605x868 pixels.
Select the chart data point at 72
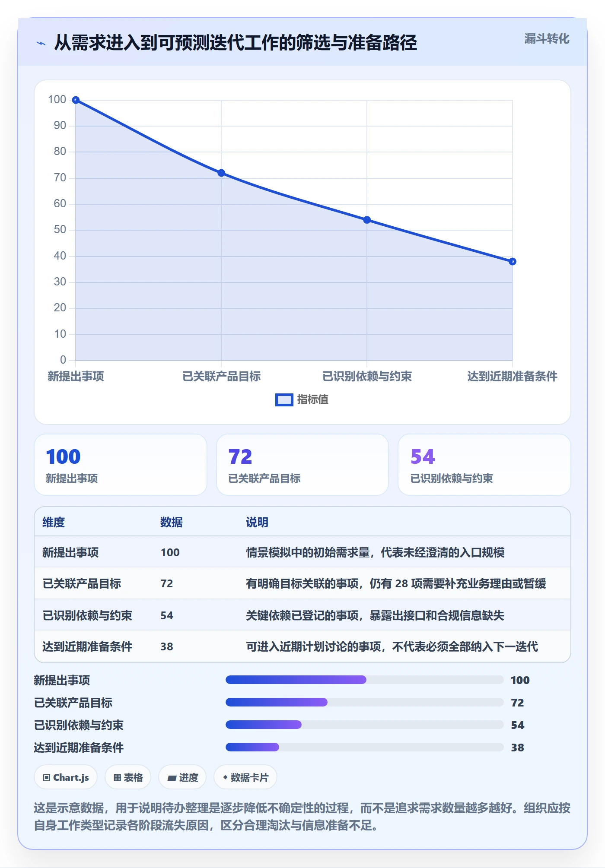click(x=221, y=173)
